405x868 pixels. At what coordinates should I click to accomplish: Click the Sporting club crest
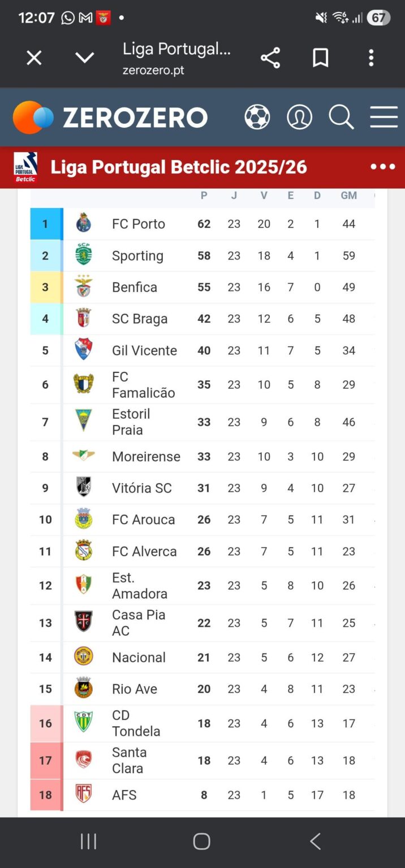click(83, 255)
